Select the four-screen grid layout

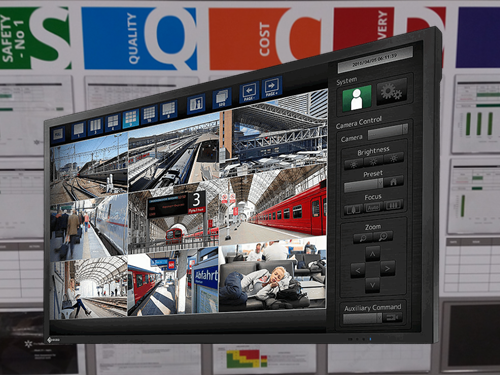point(113,122)
